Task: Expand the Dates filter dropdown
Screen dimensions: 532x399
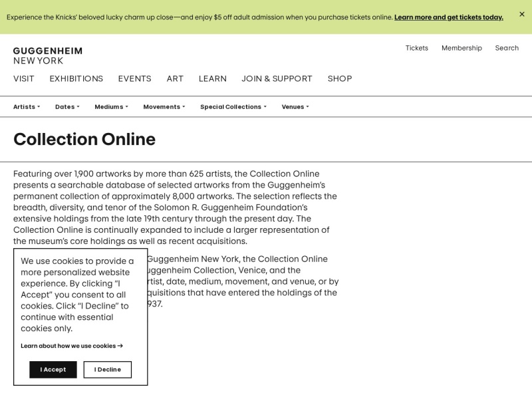Action: click(67, 107)
